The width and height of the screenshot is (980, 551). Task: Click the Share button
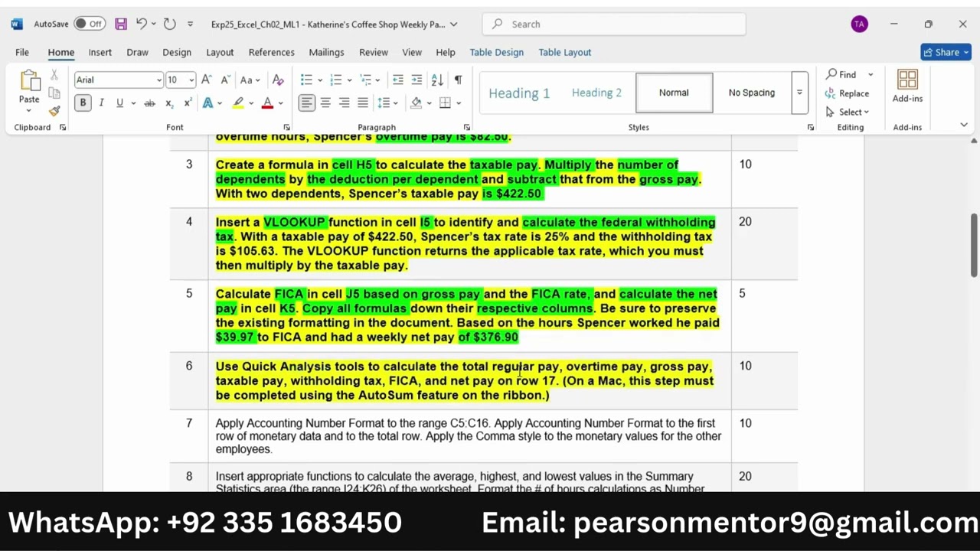(946, 52)
